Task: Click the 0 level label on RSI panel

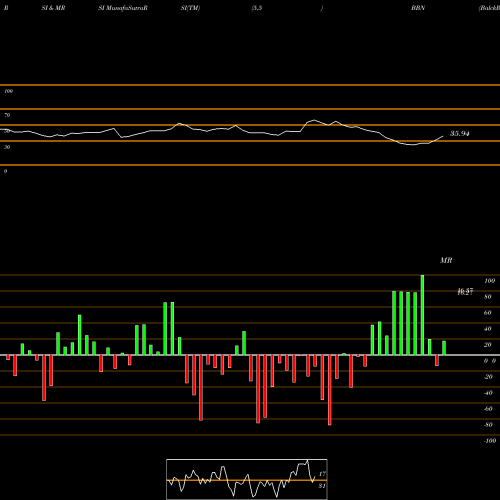Action: pyautogui.click(x=5, y=171)
